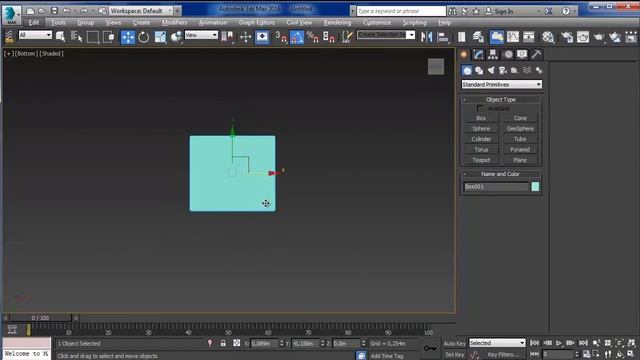The height and width of the screenshot is (360, 640).
Task: Click the Rectangular Selection Region icon
Action: coord(93,37)
